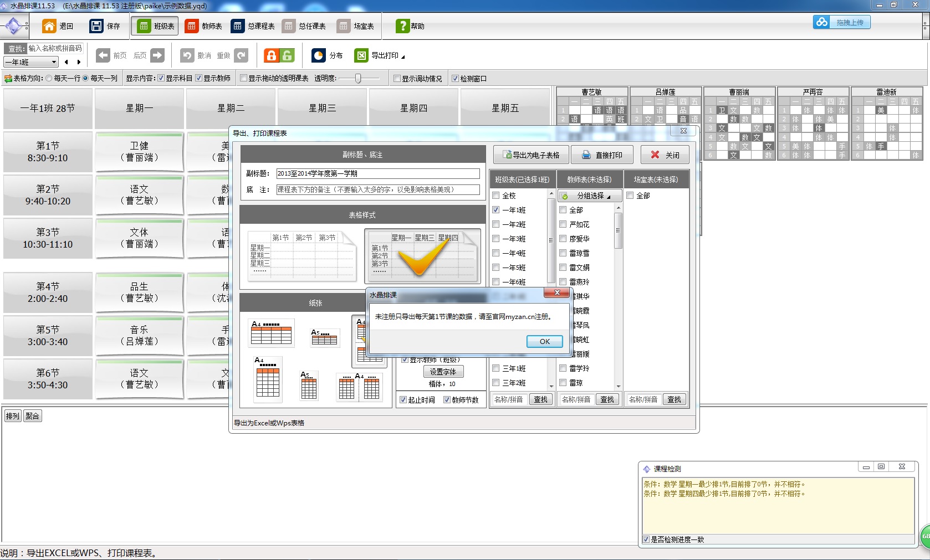Open the 帮助 help icon

pos(402,26)
